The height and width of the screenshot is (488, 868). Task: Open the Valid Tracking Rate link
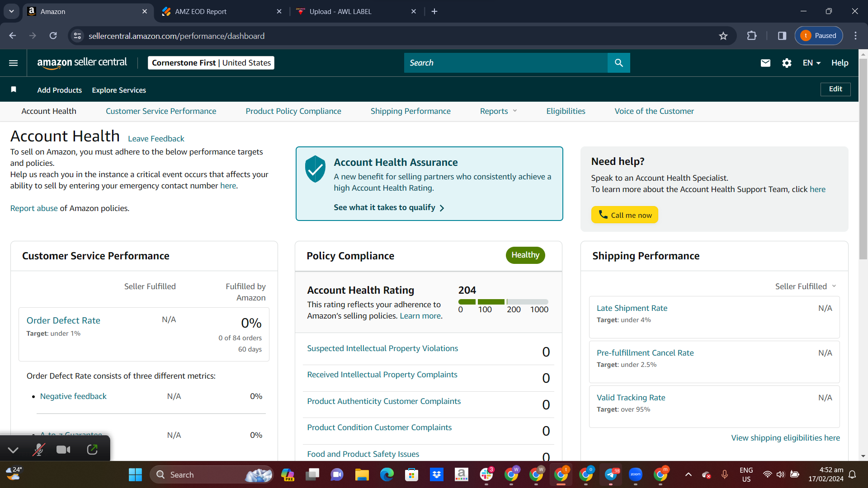point(631,398)
